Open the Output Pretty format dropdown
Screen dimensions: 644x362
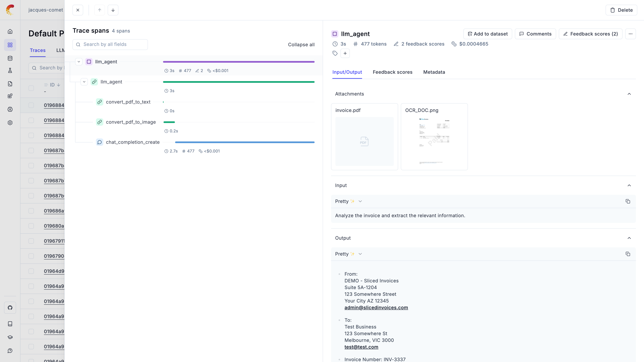(349, 254)
